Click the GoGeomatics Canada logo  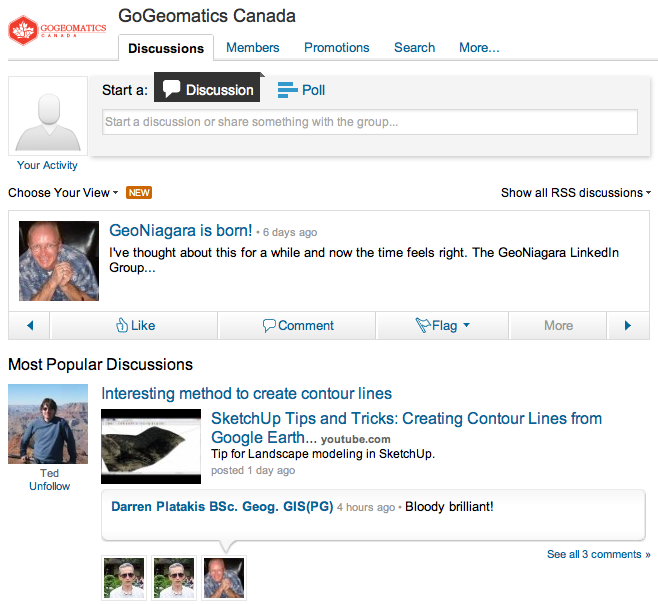(x=57, y=30)
